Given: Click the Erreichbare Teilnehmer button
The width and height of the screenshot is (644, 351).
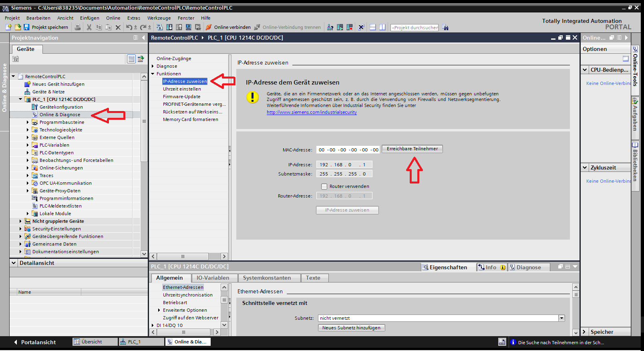Looking at the screenshot, I should (x=412, y=149).
